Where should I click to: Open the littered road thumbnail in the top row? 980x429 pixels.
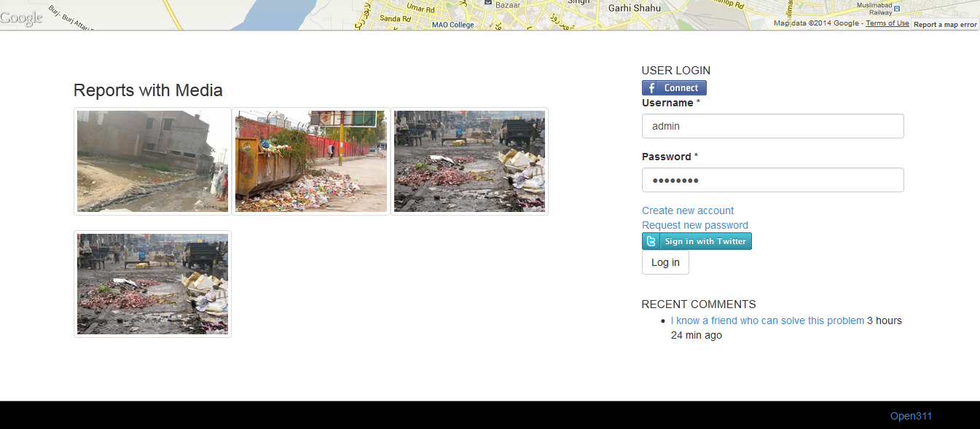point(469,161)
